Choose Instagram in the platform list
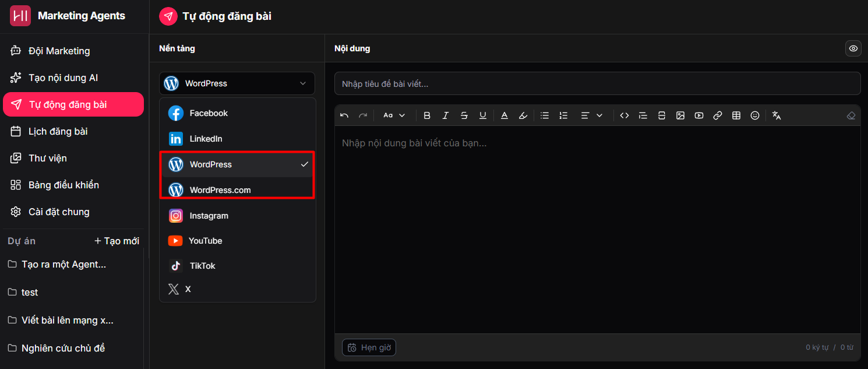This screenshot has width=868, height=369. (209, 216)
